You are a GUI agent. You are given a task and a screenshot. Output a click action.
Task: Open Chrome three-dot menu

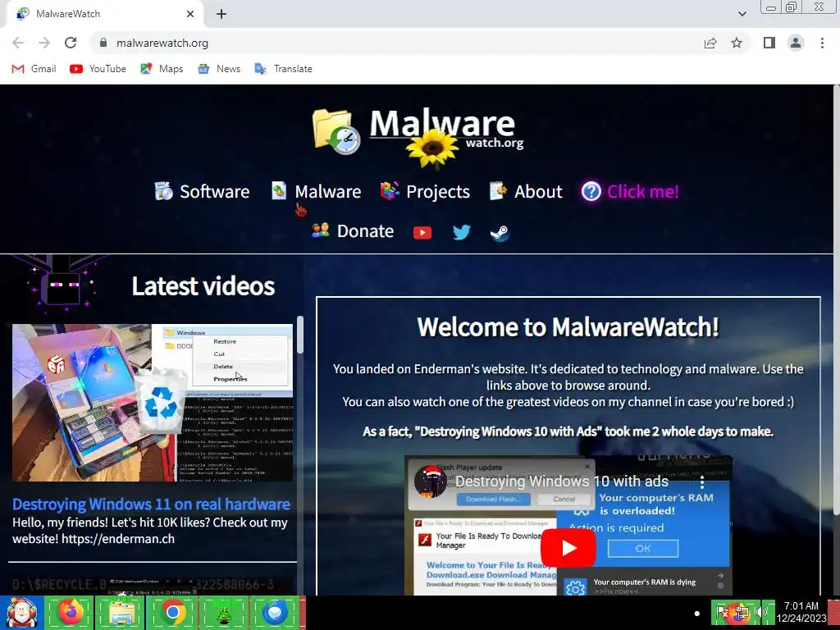822,43
